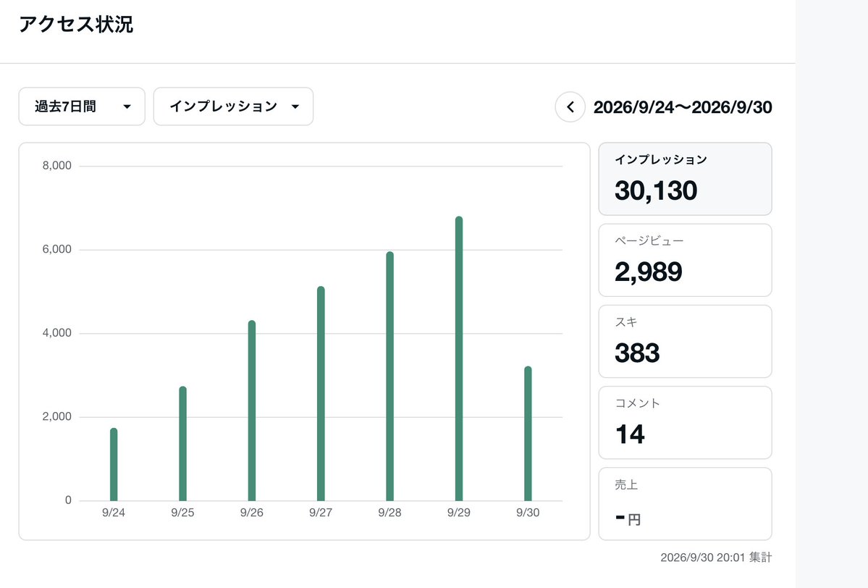The height and width of the screenshot is (588, 868).
Task: Click the 9/29 x-axis date label
Action: point(459,513)
